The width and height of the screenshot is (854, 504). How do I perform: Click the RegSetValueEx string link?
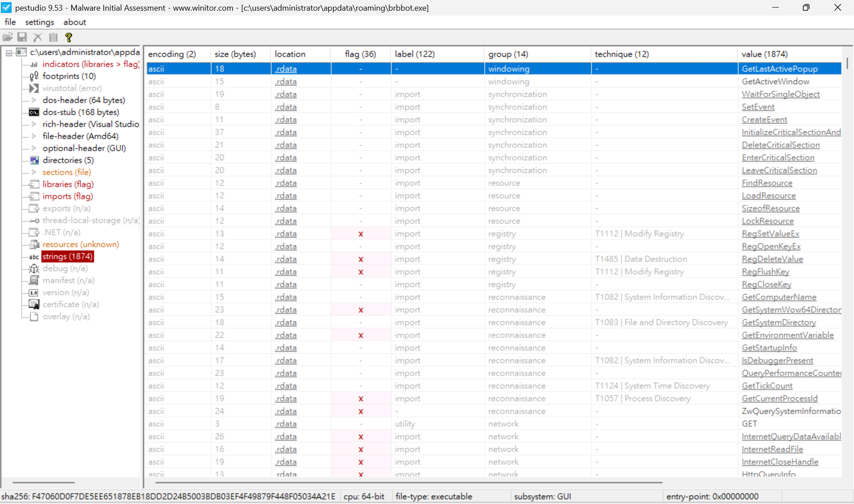pos(770,234)
